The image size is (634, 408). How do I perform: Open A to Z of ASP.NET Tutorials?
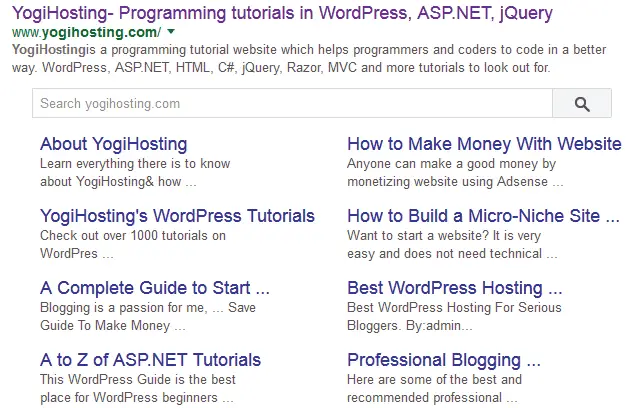click(x=150, y=360)
